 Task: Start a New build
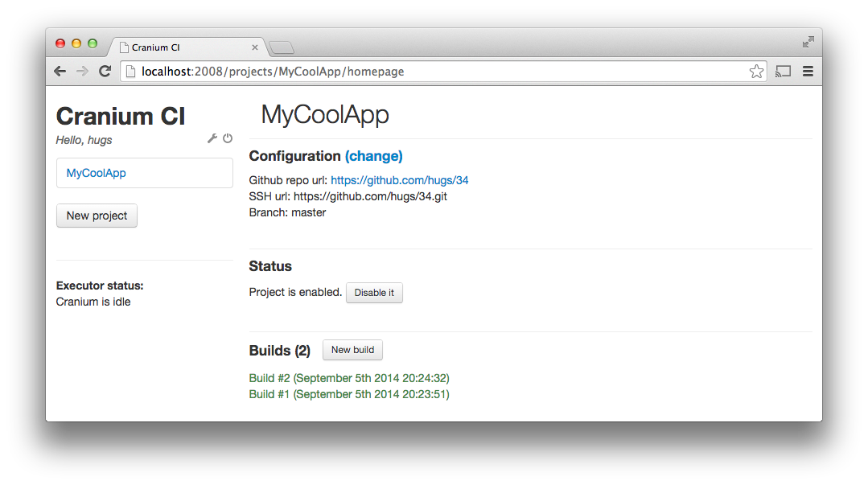[352, 350]
